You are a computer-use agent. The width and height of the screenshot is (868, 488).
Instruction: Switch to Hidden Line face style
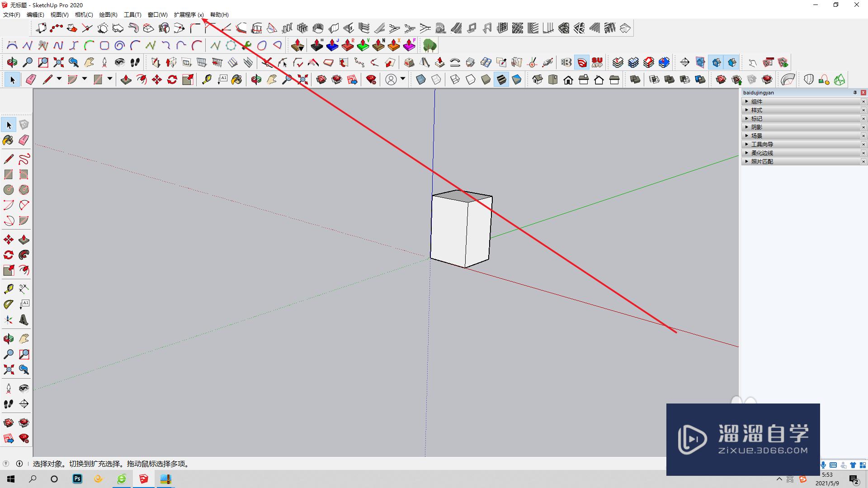471,80
